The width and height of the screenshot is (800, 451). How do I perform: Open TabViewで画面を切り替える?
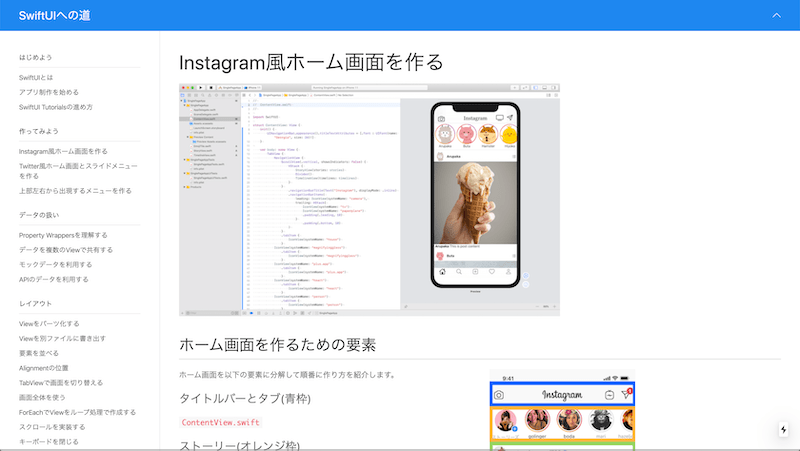click(61, 383)
